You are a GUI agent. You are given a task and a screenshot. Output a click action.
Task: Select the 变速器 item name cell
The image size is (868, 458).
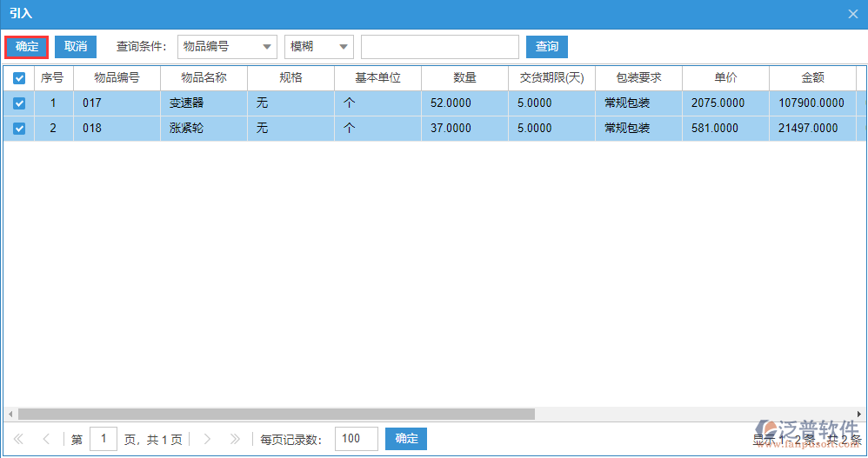click(204, 103)
